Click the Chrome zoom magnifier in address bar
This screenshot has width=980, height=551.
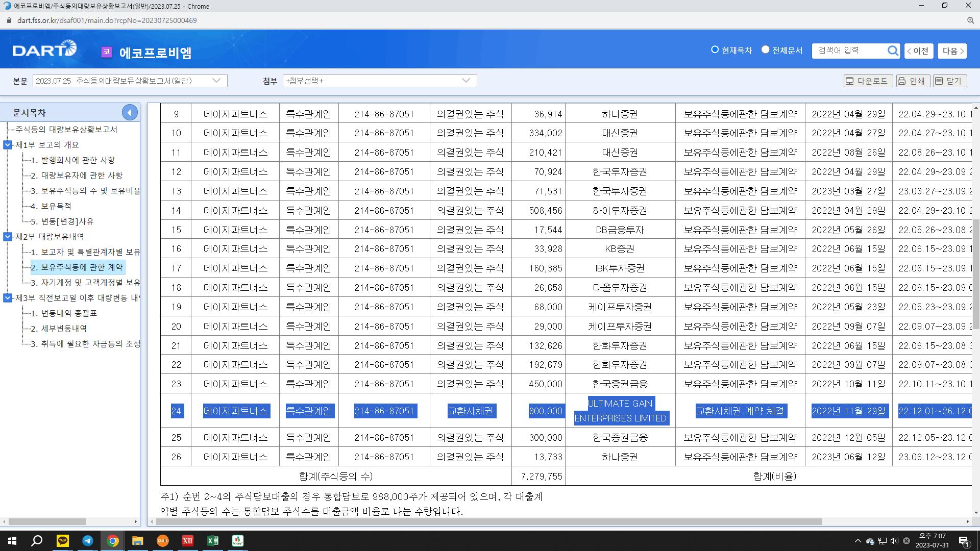click(970, 20)
